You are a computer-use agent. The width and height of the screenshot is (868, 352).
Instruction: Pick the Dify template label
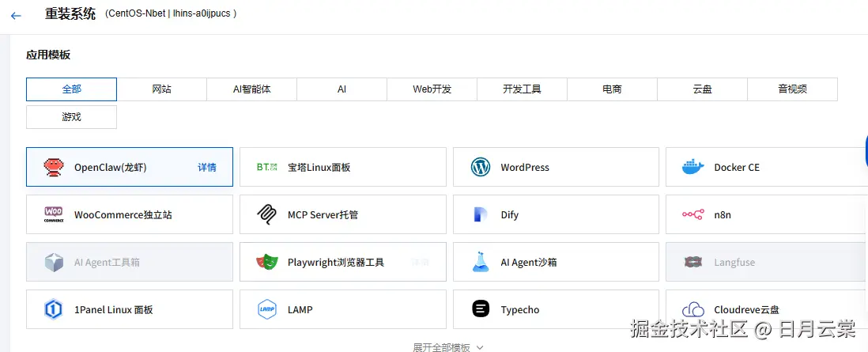pyautogui.click(x=510, y=214)
